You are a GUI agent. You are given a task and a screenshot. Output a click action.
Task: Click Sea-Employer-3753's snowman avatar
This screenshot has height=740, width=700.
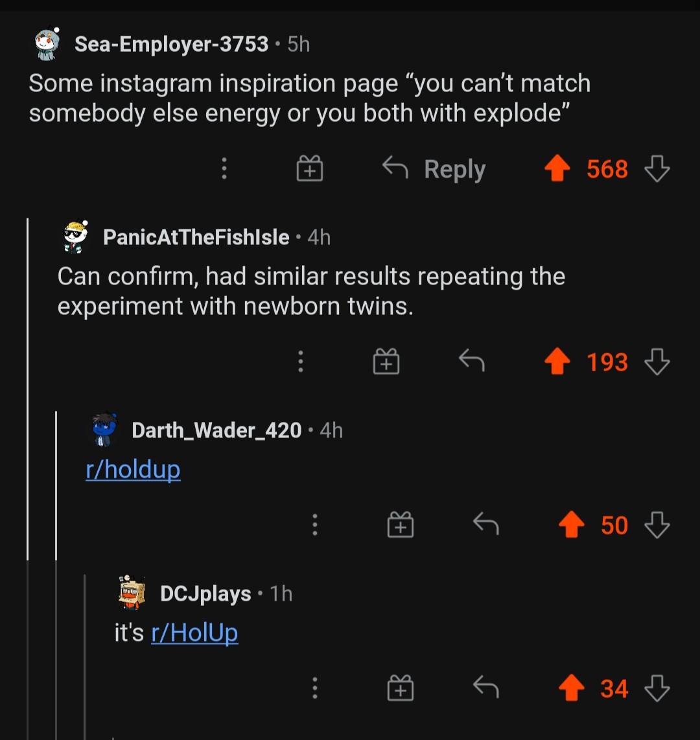46,43
